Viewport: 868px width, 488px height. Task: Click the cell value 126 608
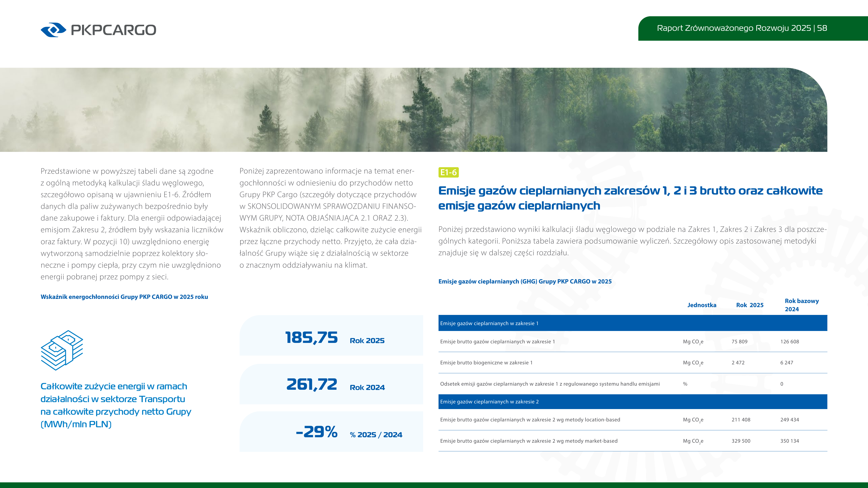pos(789,342)
